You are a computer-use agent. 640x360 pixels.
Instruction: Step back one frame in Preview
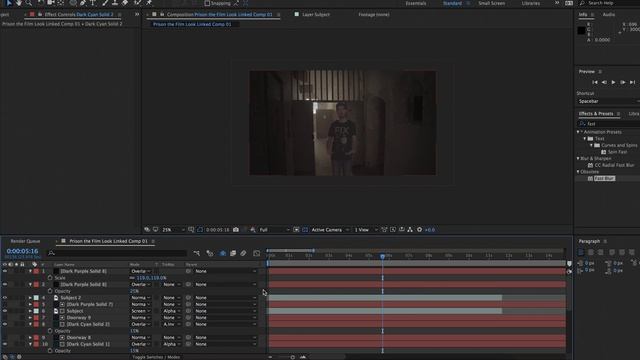[x=604, y=82]
